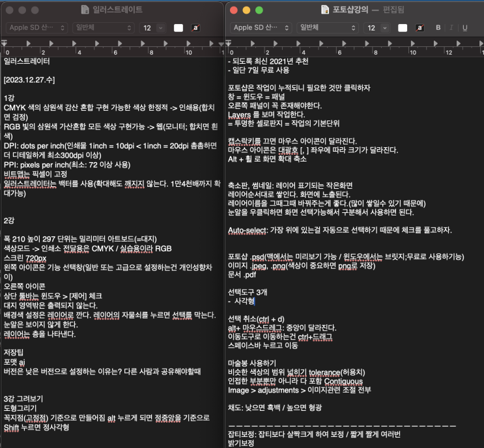The width and height of the screenshot is (484, 448).
Task: Click the 'Alt + 휠 로 화면 확대 축소' line
Action: (267, 159)
